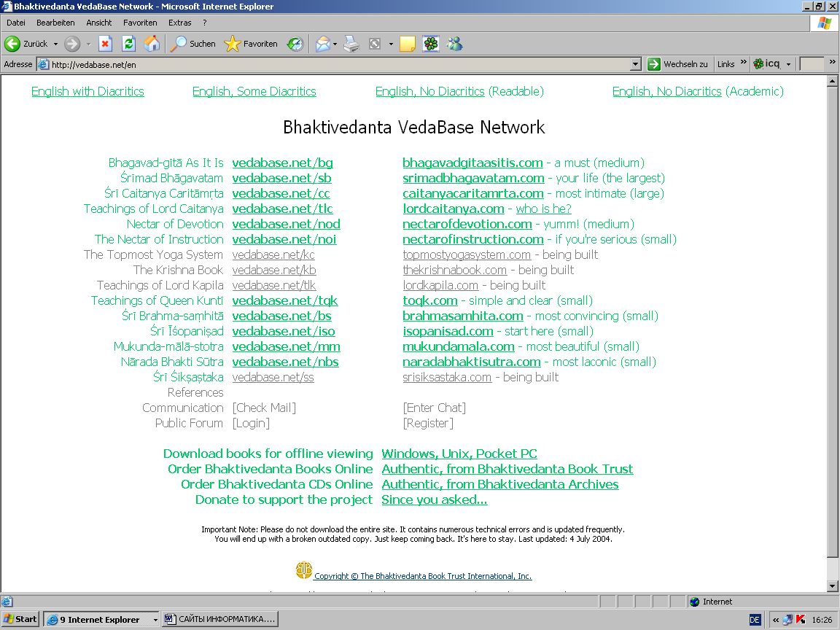Open the Extras menu
Screen dimensions: 840x630
180,23
